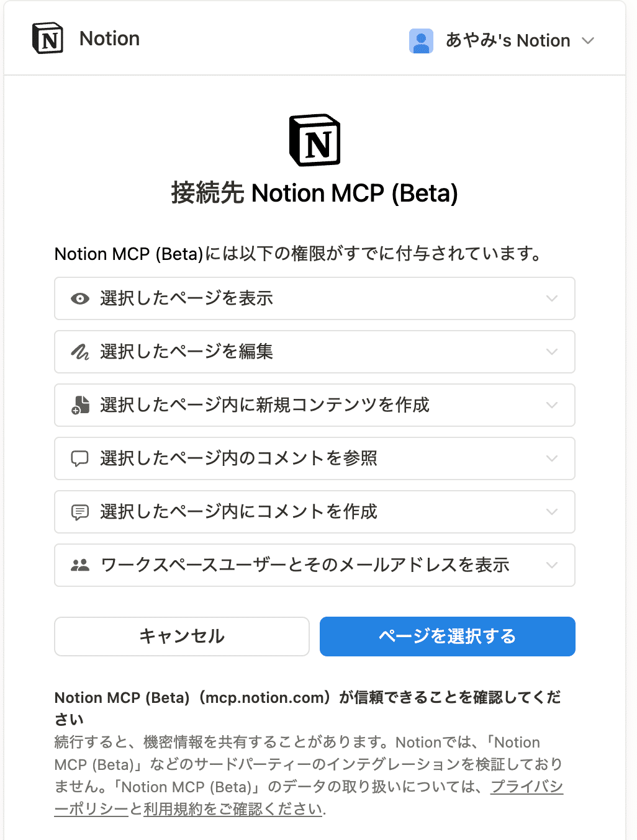Click the large Notion cube logo

[x=315, y=140]
